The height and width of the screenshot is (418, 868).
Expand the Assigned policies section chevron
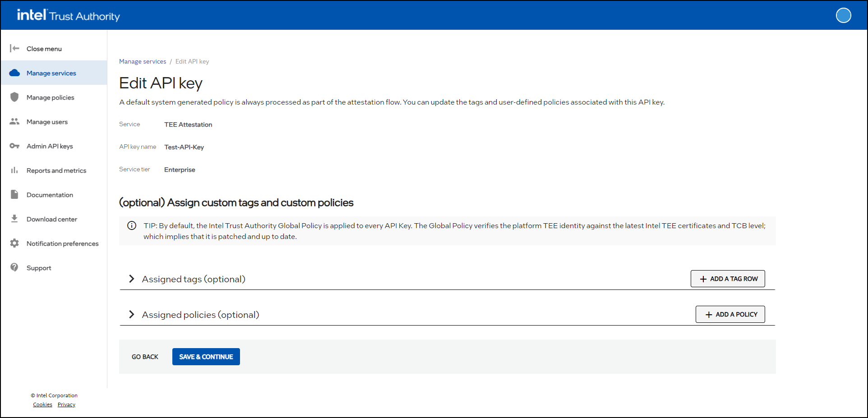[131, 314]
